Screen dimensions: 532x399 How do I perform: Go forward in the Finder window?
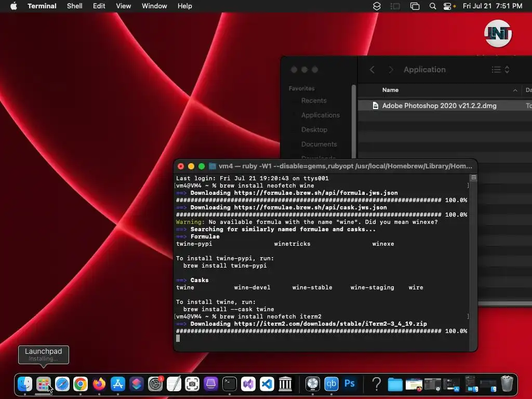pyautogui.click(x=391, y=70)
